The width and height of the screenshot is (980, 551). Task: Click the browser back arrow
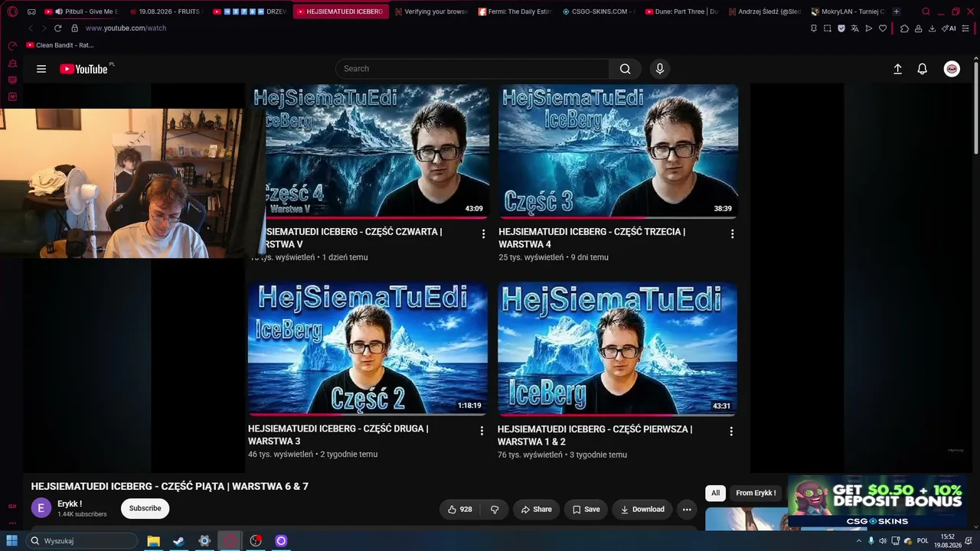(x=31, y=28)
